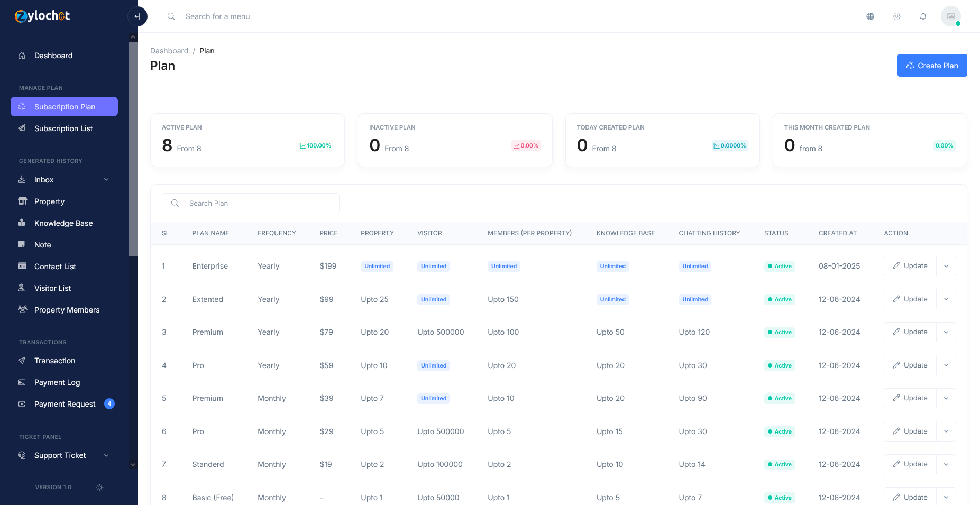Click Update for the Extented plan
This screenshot has height=505, width=980.
(910, 299)
